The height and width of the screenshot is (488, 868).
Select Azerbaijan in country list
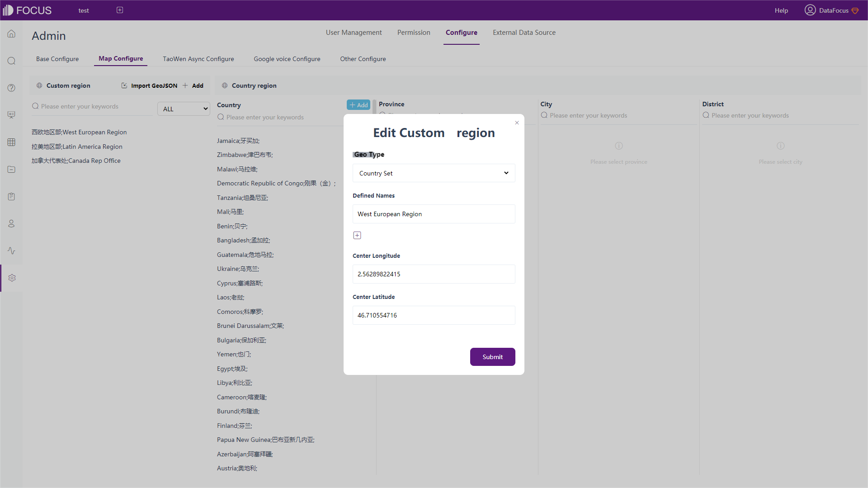click(x=245, y=454)
